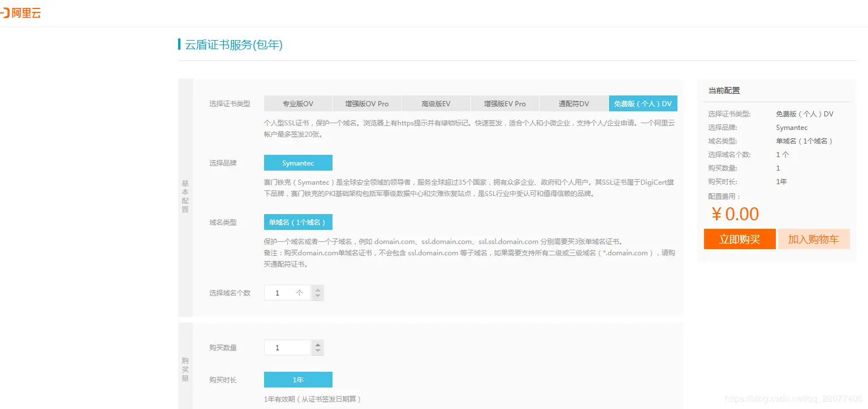
Task: Choose the 增强版EV Pro certificate type
Action: pyautogui.click(x=505, y=103)
